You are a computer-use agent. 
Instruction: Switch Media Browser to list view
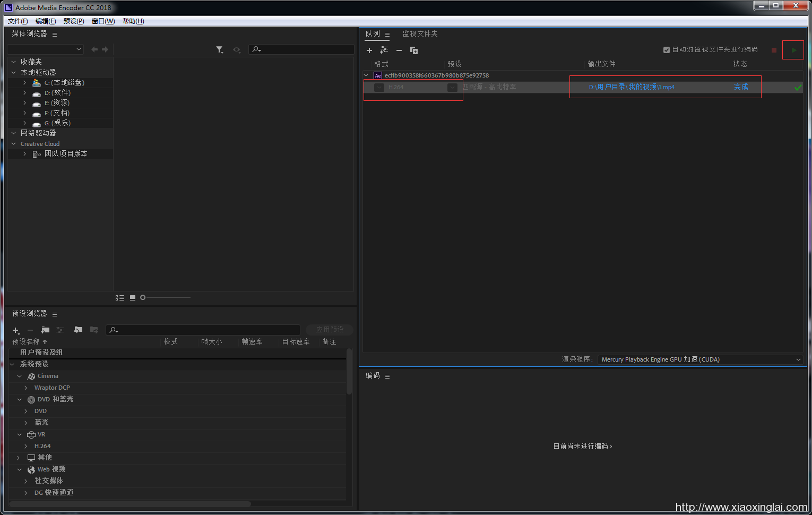120,298
